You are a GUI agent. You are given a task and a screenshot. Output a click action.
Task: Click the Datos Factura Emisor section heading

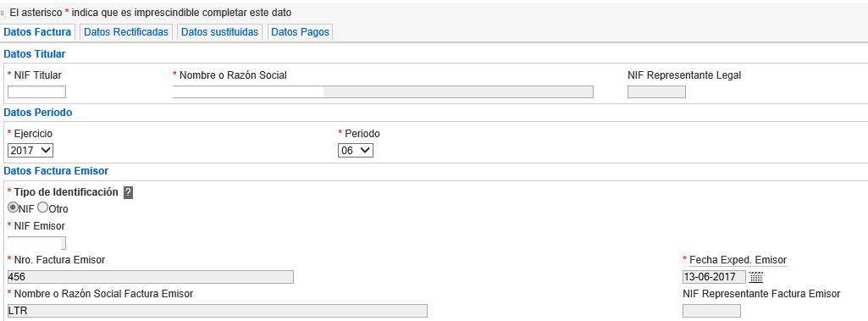[56, 170]
